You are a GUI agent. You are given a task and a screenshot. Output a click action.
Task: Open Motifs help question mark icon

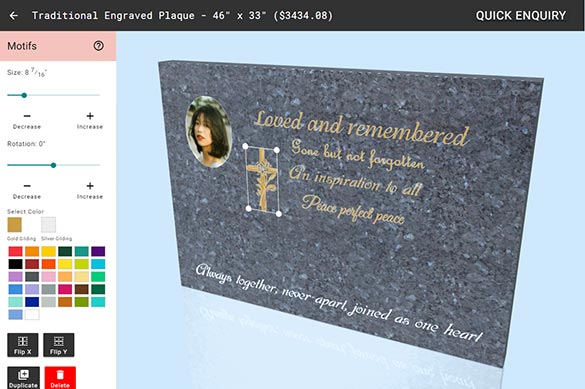click(98, 46)
